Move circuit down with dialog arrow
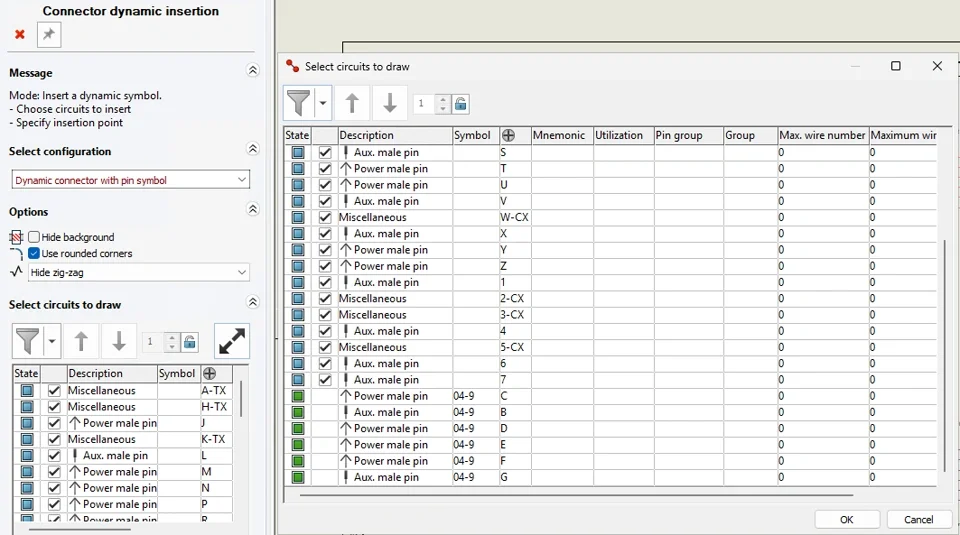Screen dimensions: 960x535 [x=390, y=103]
